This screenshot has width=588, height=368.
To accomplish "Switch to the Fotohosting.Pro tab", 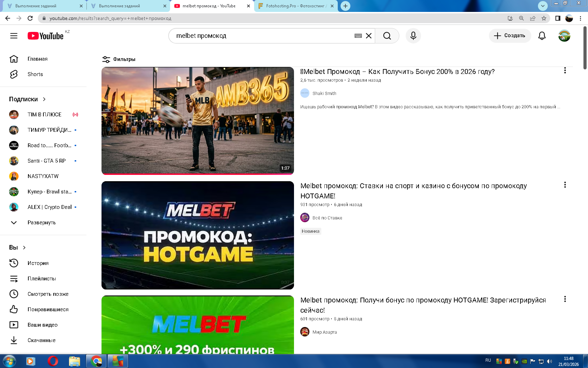I will click(x=296, y=6).
